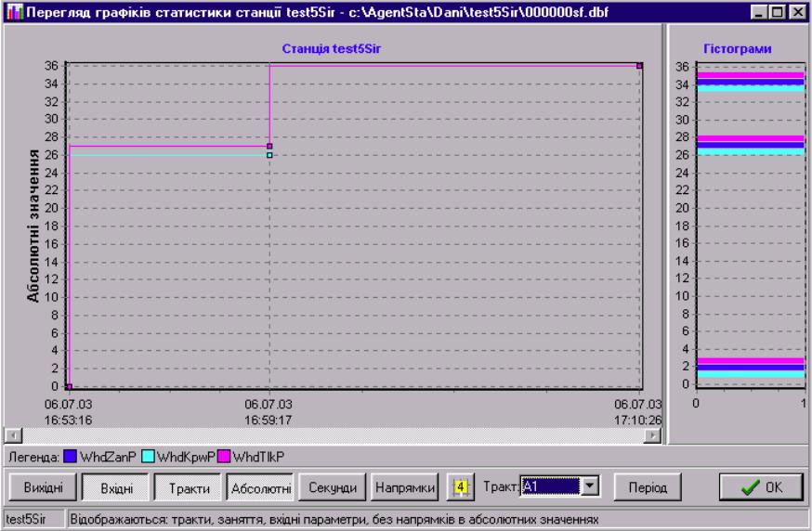Click the Абсолютні значення axis label

tap(33, 226)
